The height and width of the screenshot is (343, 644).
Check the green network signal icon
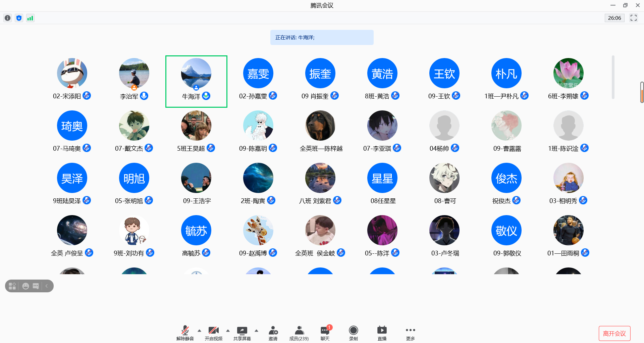[x=30, y=18]
